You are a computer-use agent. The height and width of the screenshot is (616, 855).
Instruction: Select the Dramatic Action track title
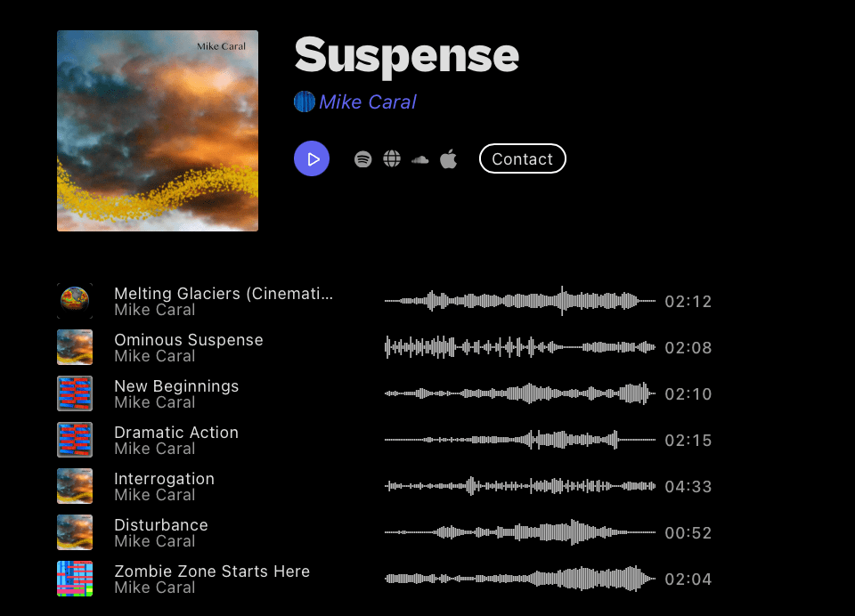(176, 433)
